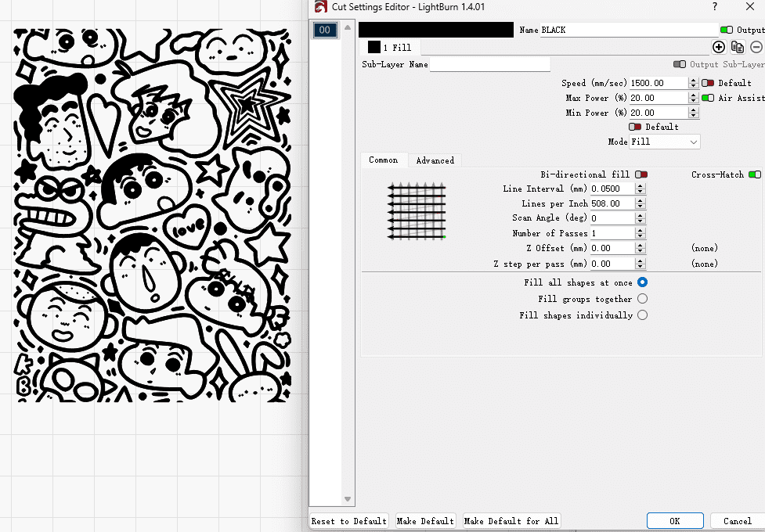
Task: Select Fill all shapes at once
Action: point(643,282)
